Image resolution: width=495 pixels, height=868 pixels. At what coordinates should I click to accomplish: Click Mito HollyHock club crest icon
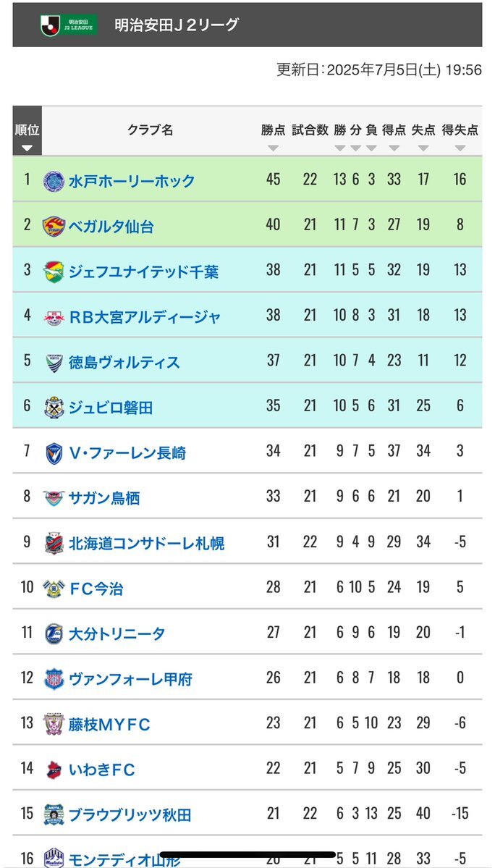click(x=54, y=181)
